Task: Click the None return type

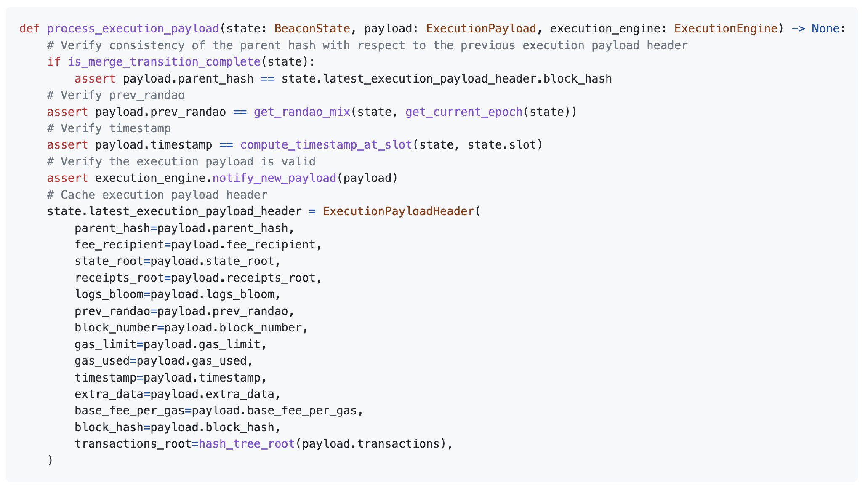Action: 825,29
